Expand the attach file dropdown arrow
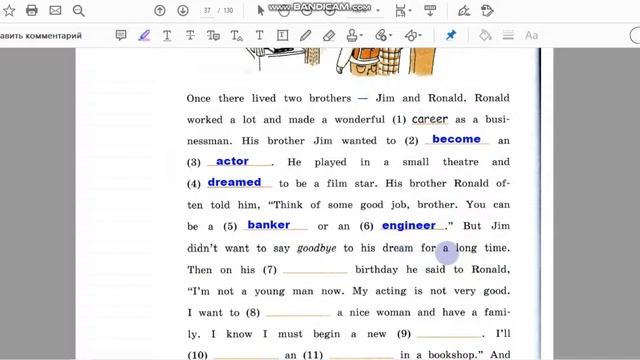The height and width of the screenshot is (360, 640). pos(391,36)
